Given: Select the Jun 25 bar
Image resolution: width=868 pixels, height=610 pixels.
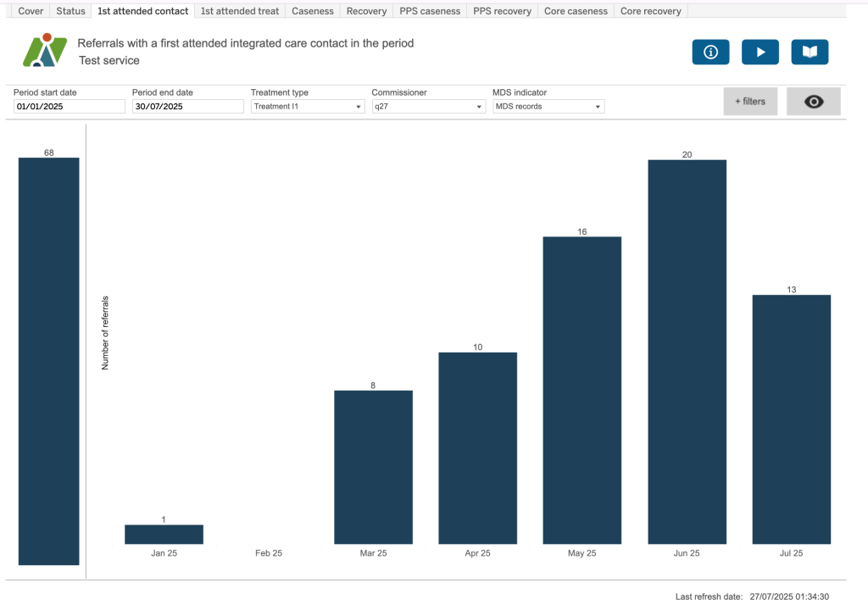Looking at the screenshot, I should [687, 352].
